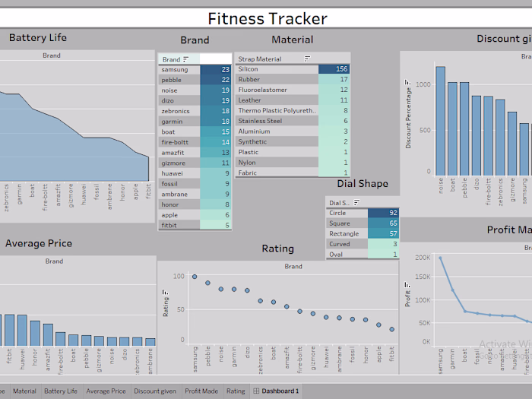Image resolution: width=532 pixels, height=399 pixels.
Task: Click the Circle count cell 92
Action: (x=383, y=213)
